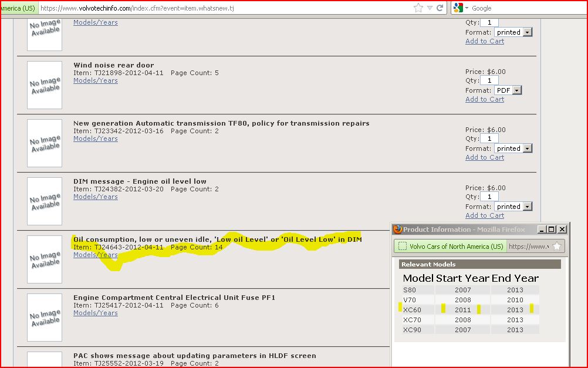Edit Qty field of the topmost item
Screen dimensions: 588x368
coord(489,22)
